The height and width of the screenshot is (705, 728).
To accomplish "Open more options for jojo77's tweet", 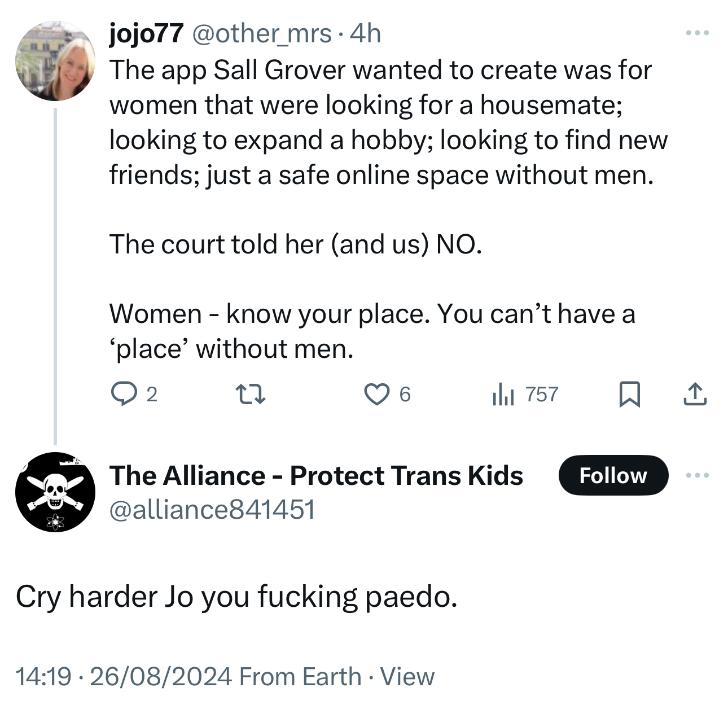I will coord(698,33).
